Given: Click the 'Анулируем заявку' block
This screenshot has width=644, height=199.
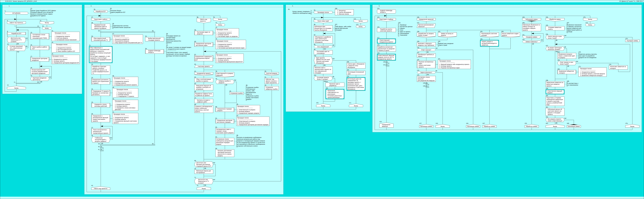Looking at the screenshot, I should click(x=632, y=41).
